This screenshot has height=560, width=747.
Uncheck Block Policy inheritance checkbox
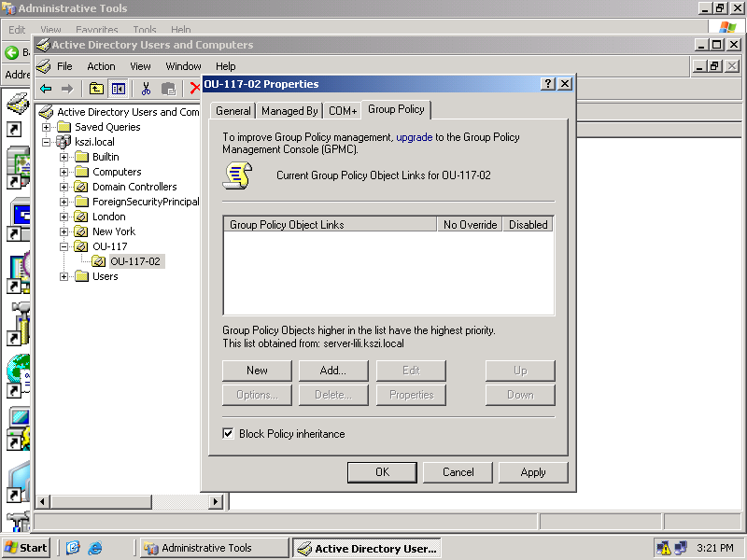pyautogui.click(x=228, y=433)
